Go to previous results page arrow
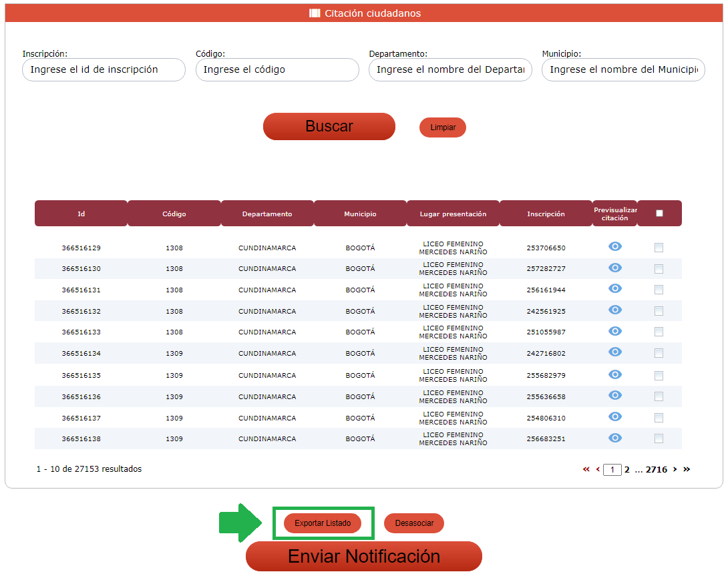Image resolution: width=728 pixels, height=586 pixels. pyautogui.click(x=598, y=469)
